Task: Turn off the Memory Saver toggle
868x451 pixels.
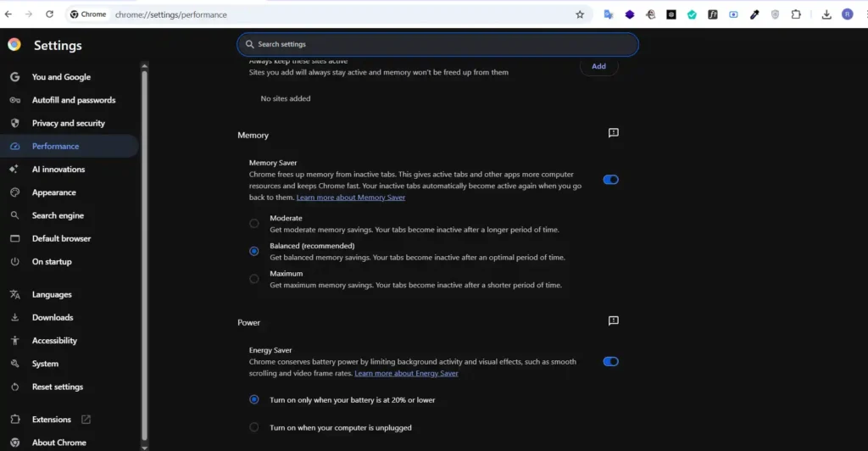Action: coord(610,180)
